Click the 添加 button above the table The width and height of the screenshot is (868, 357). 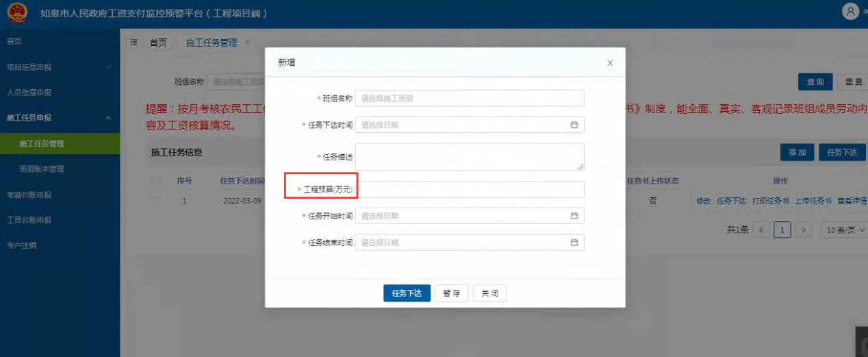point(797,152)
